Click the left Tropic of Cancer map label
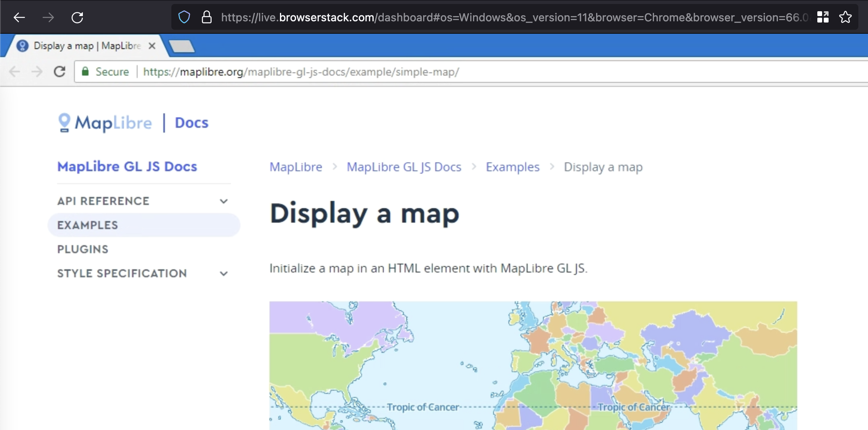 tap(423, 407)
